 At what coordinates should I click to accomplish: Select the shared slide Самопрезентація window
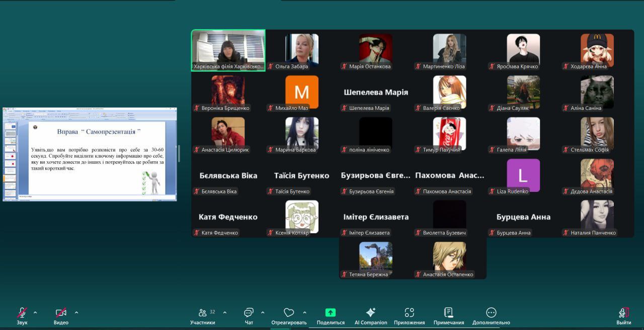[90, 154]
